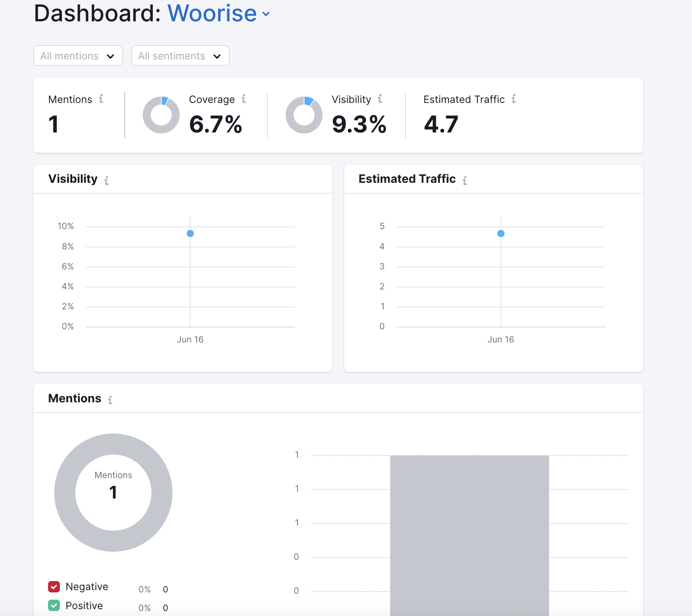The image size is (692, 616).
Task: Uncheck the Positive sentiment checkbox
Action: [x=54, y=606]
